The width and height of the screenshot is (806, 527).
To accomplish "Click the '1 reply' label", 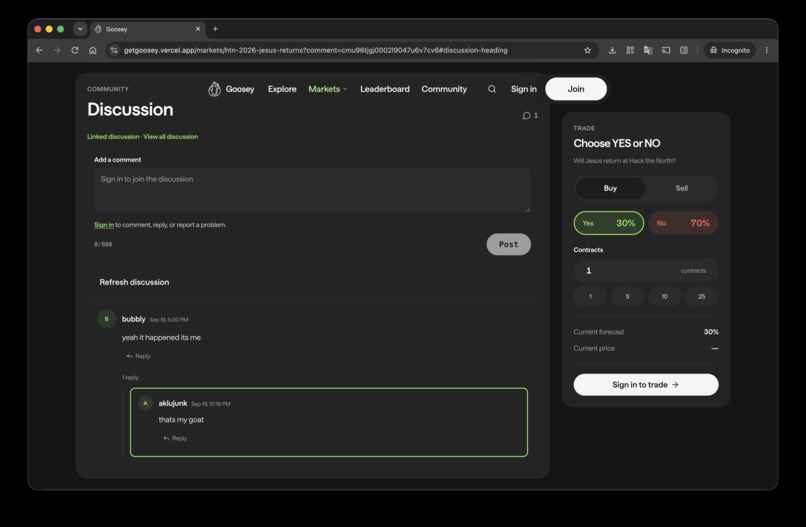I will (x=130, y=377).
